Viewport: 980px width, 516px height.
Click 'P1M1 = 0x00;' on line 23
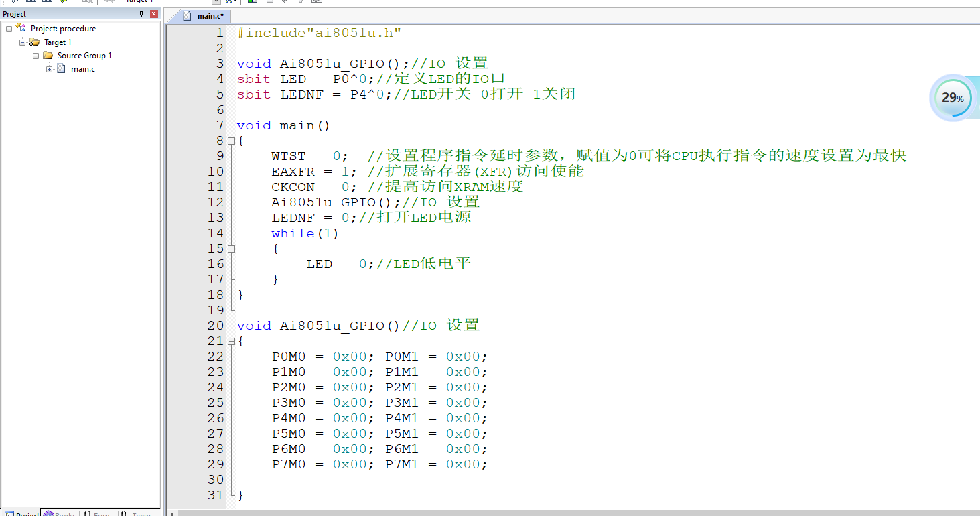437,372
